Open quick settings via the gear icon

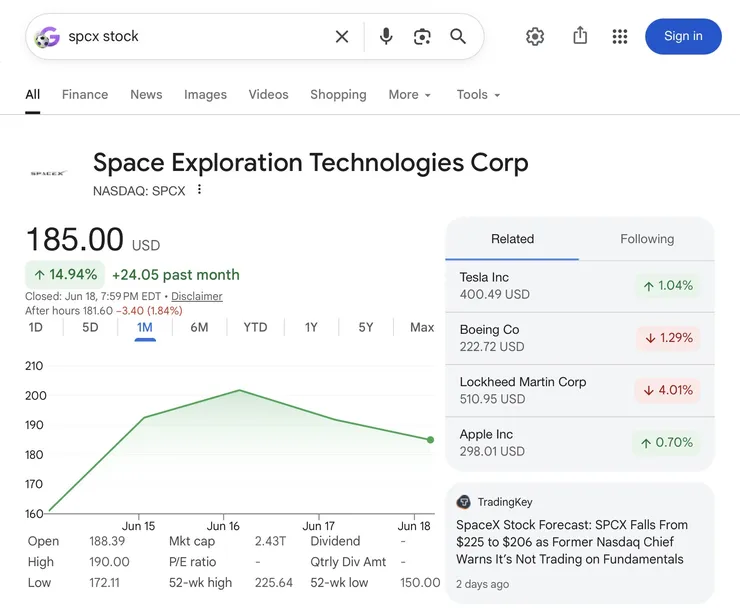[535, 36]
